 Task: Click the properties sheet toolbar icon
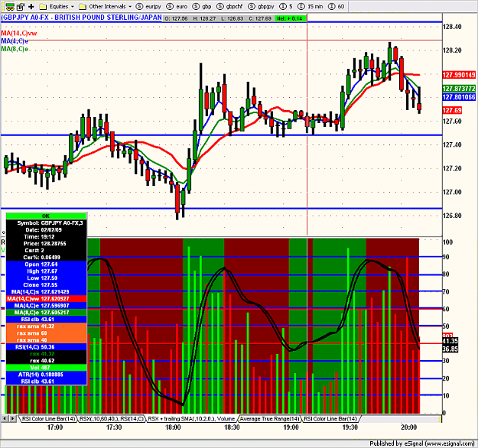click(x=21, y=6)
